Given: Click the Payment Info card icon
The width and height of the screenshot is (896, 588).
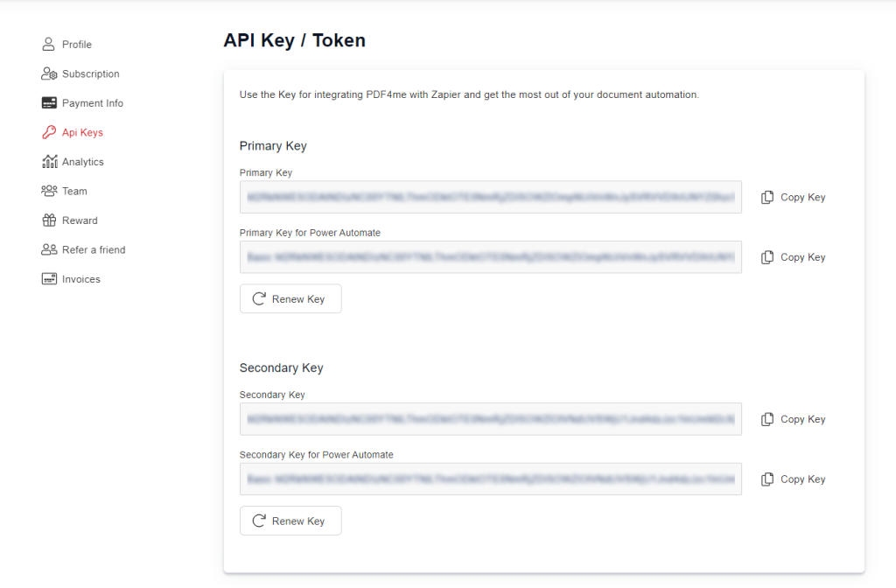Looking at the screenshot, I should click(x=49, y=103).
